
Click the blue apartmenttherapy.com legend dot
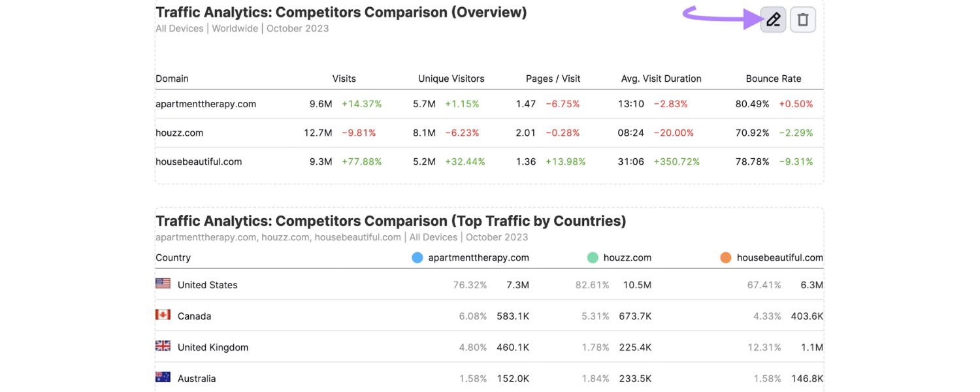pyautogui.click(x=416, y=257)
